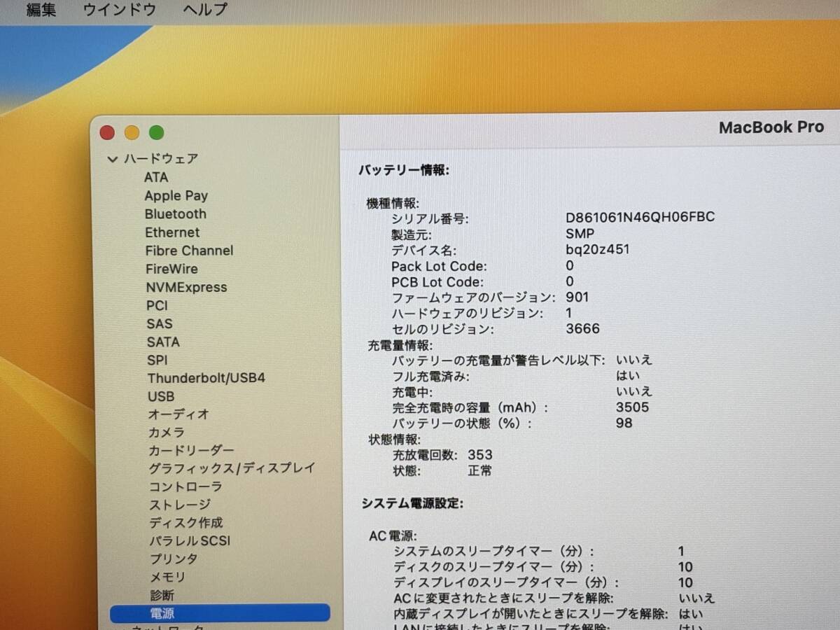Click cell revision value 3666
This screenshot has width=840, height=630.
pos(583,329)
